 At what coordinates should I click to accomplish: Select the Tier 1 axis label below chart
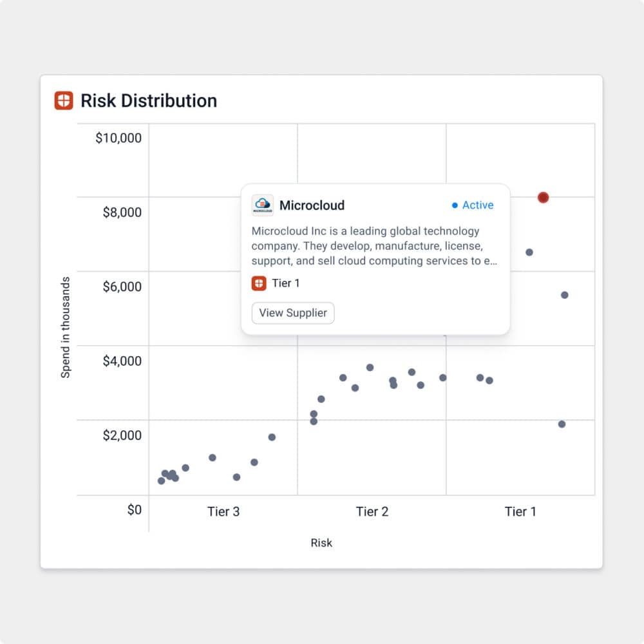tap(520, 511)
